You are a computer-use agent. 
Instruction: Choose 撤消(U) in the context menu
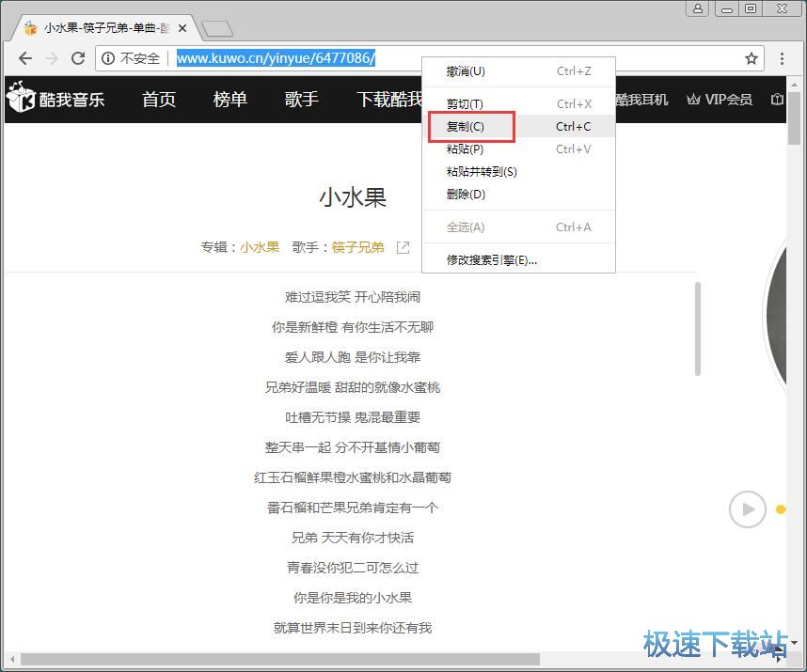[x=466, y=71]
